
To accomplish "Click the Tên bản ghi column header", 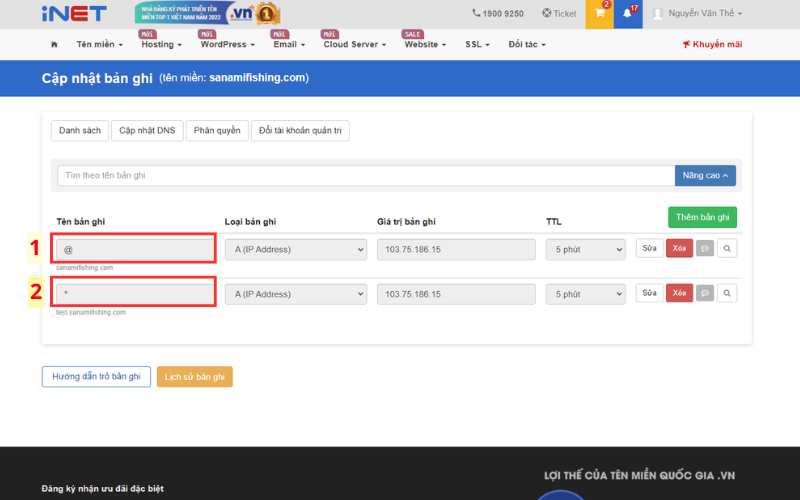I will (81, 221).
